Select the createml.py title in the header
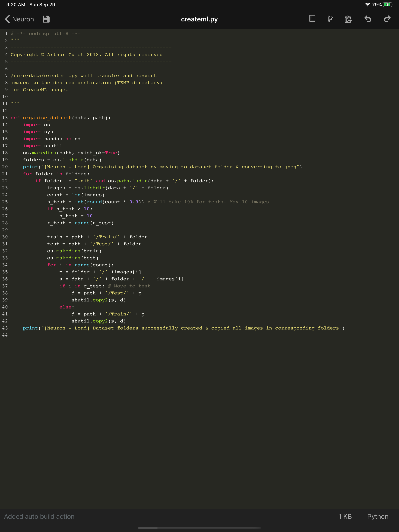The image size is (399, 532). [199, 19]
